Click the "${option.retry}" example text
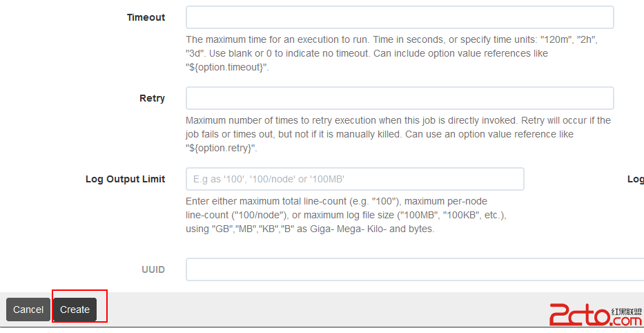Viewport: 644px width, 333px height. click(x=221, y=148)
